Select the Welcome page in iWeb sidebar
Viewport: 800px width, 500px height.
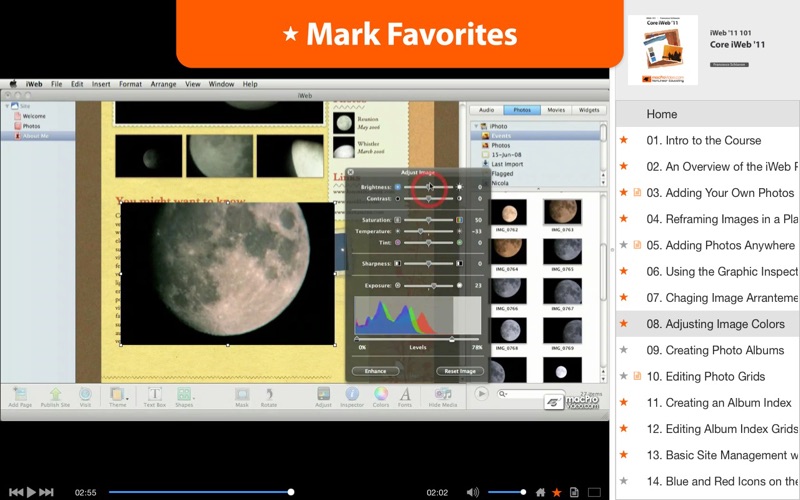click(34, 116)
